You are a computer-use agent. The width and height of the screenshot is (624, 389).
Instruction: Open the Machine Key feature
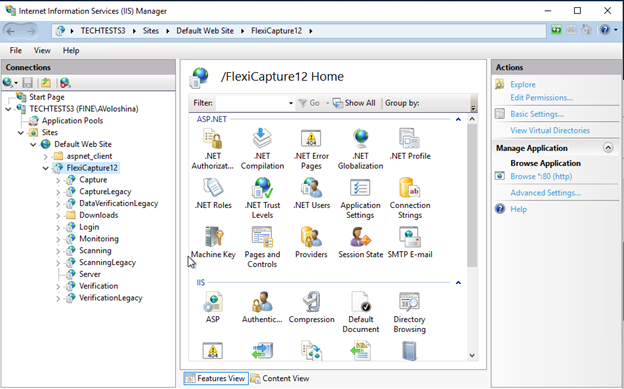coord(213,242)
